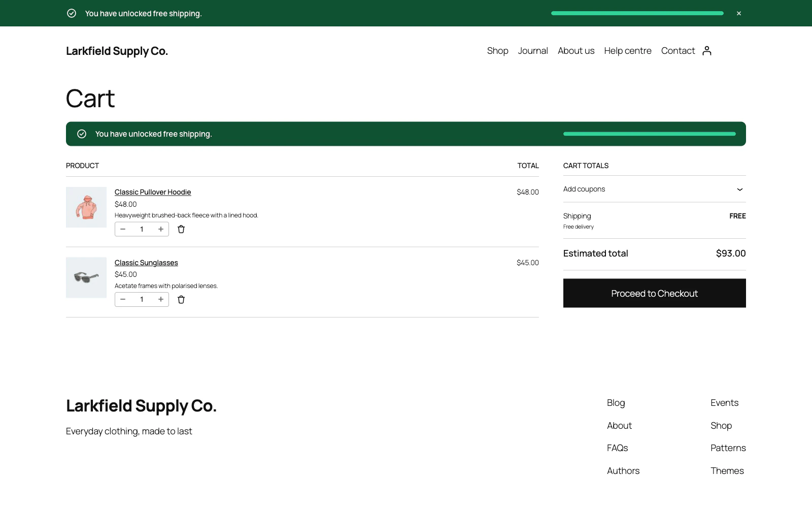Open Classic Sunglasses product link

146,263
